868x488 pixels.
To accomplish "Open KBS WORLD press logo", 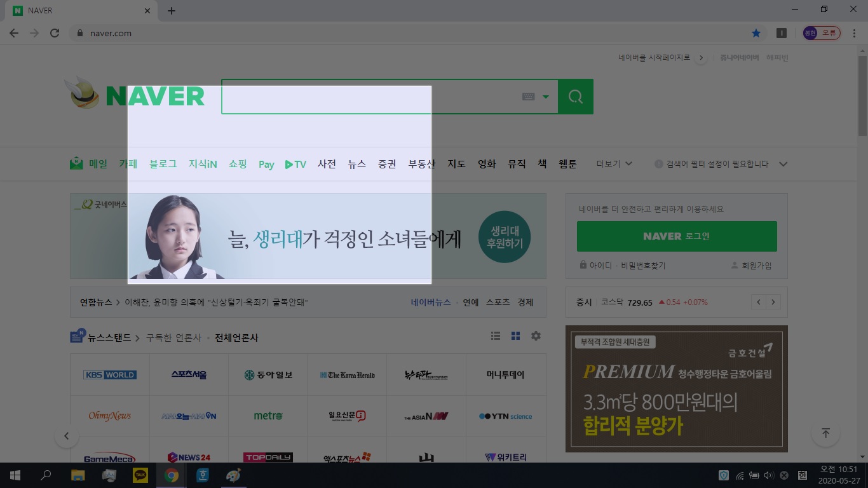I will tap(110, 375).
